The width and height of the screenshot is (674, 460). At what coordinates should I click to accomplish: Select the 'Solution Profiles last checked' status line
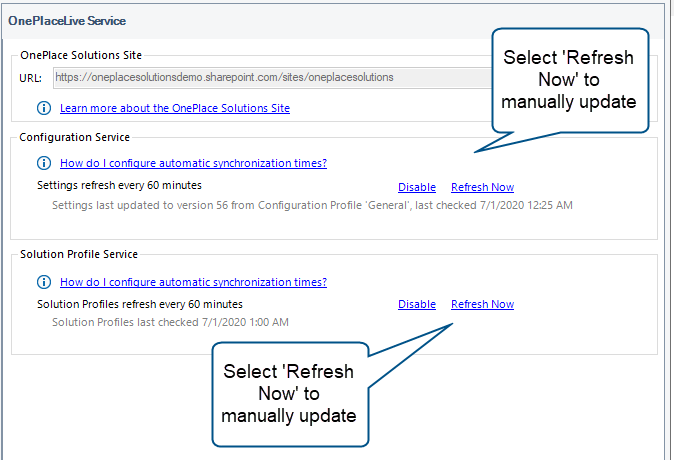(x=170, y=322)
